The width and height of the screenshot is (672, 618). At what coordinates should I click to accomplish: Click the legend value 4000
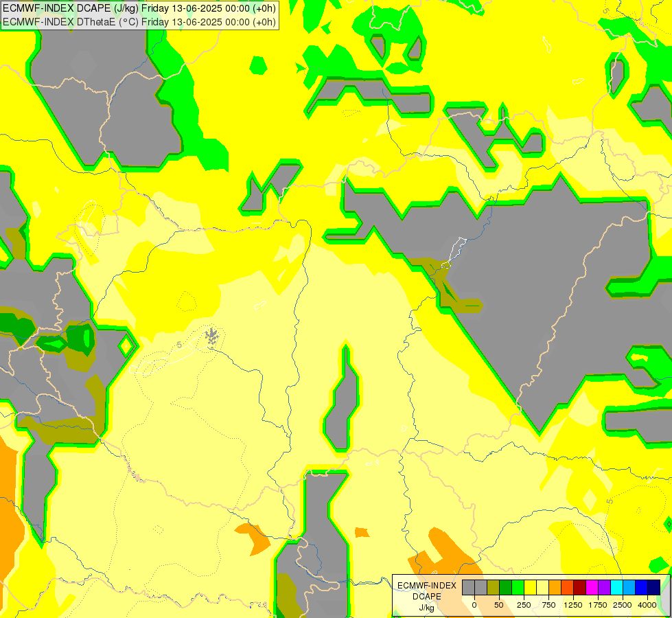click(x=647, y=605)
